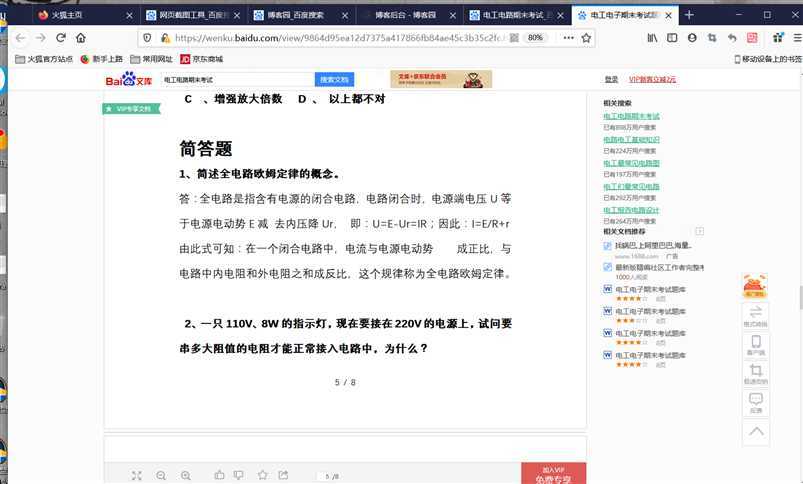Toggle the sidebar view icon

[672, 38]
